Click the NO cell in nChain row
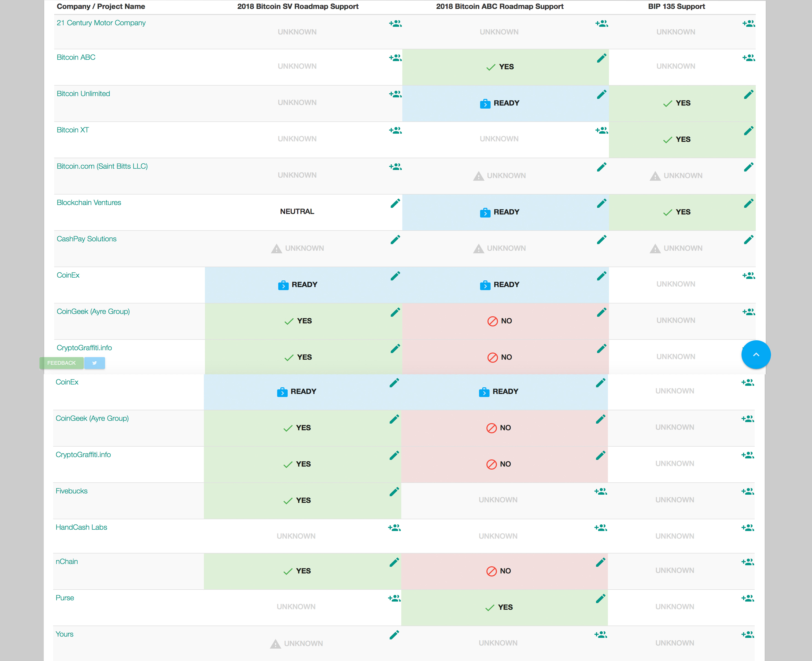The width and height of the screenshot is (812, 661). [504, 571]
